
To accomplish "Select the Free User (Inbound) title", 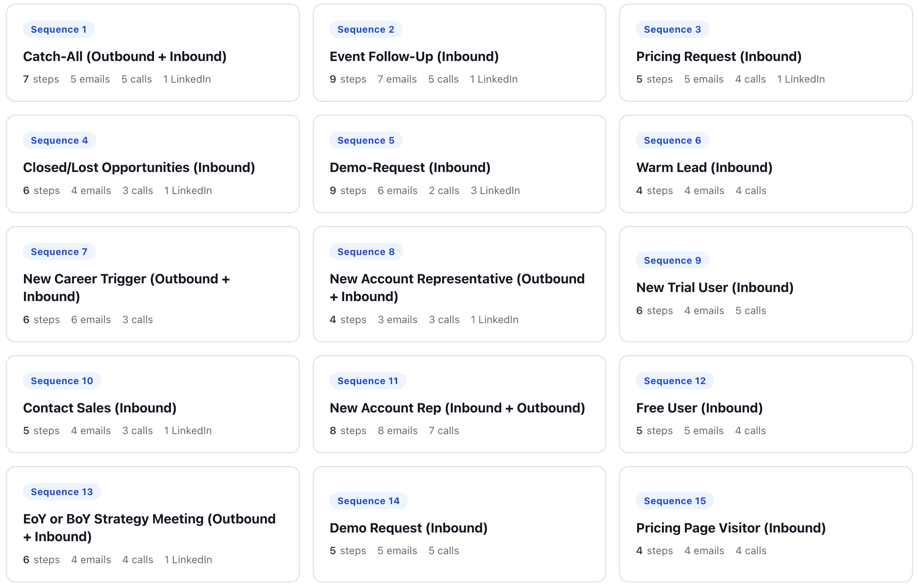I will (x=699, y=408).
